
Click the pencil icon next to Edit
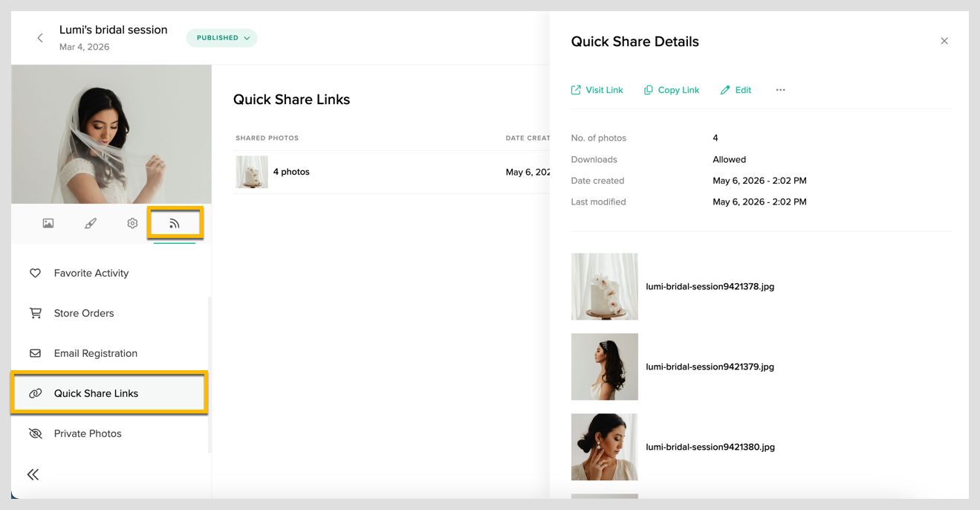pyautogui.click(x=725, y=90)
